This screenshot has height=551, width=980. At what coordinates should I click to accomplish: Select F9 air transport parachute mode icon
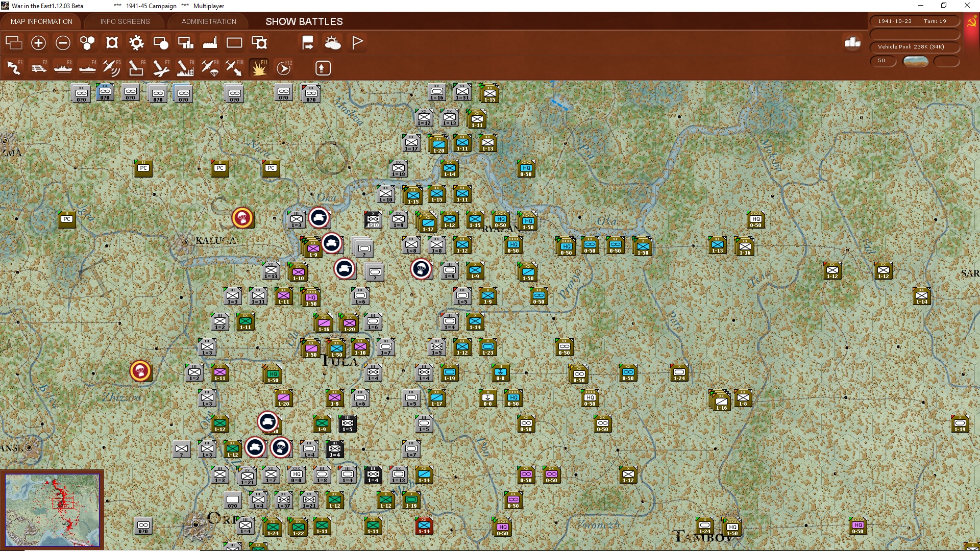210,68
